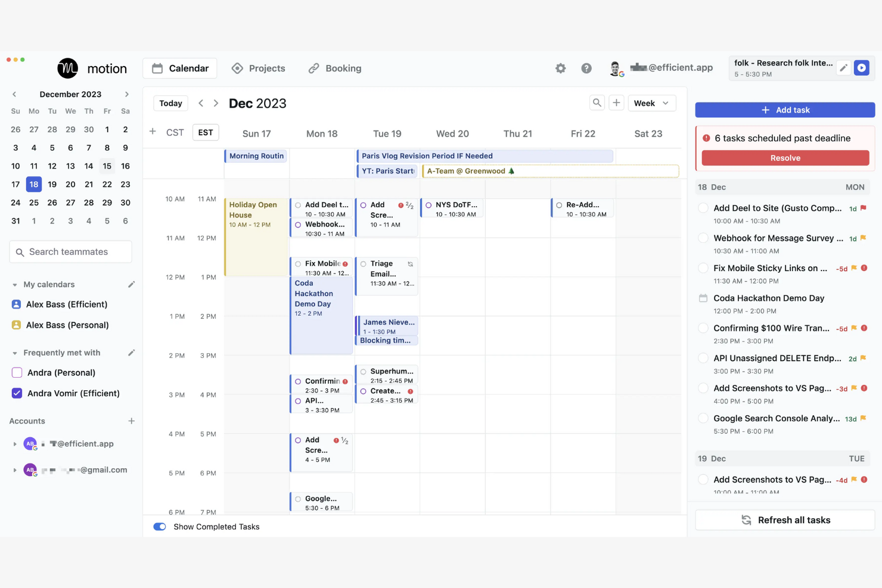Click the Search teammates field

point(70,251)
